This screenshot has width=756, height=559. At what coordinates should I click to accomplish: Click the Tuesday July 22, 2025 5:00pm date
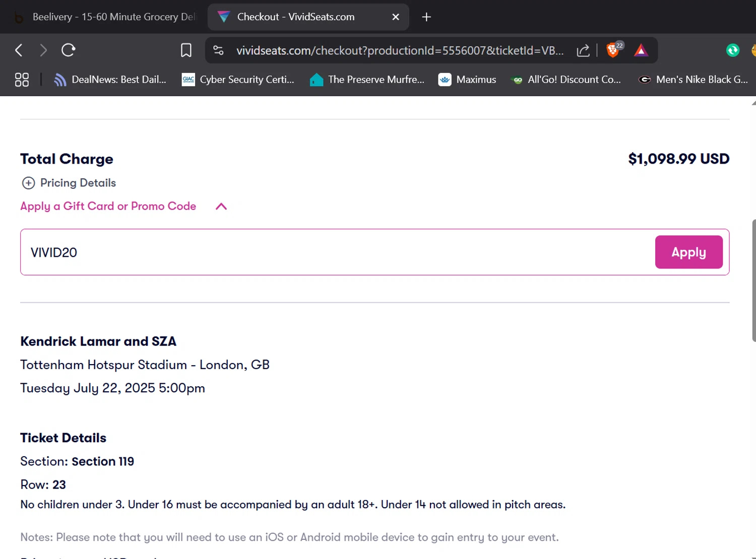[112, 388]
